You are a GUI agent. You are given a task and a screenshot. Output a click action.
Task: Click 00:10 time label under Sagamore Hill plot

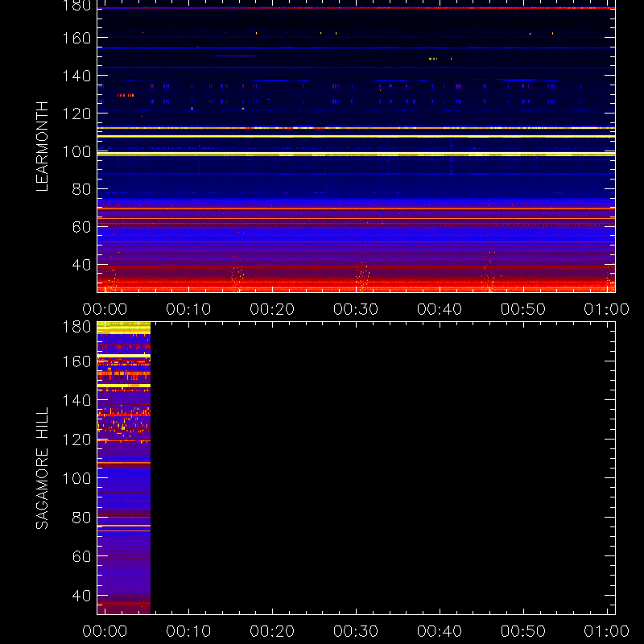tap(188, 631)
